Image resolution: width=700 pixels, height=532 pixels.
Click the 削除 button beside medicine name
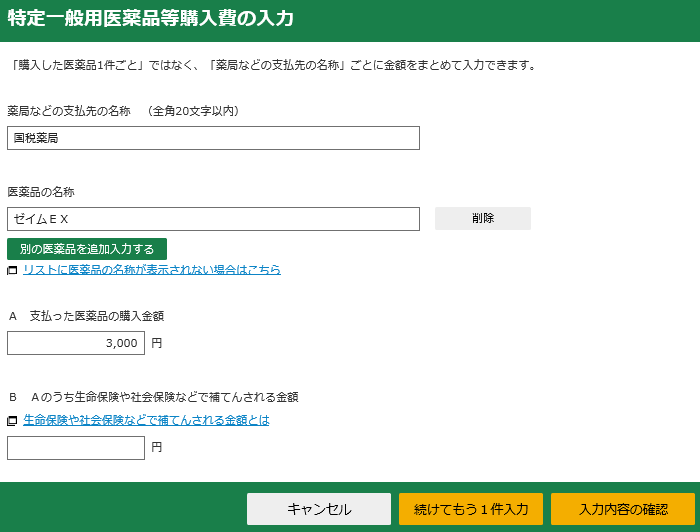(483, 218)
